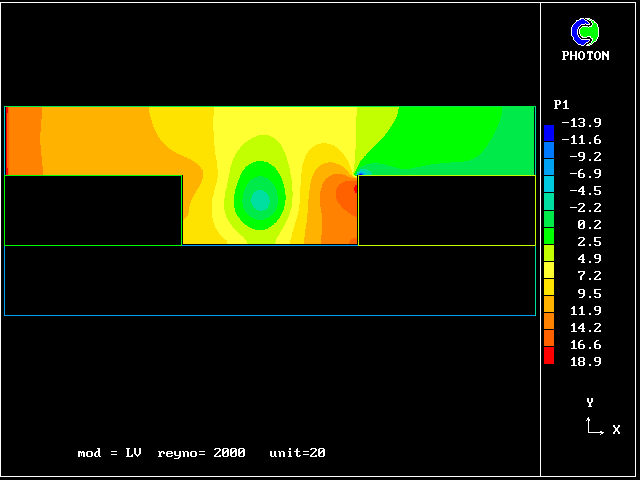
Task: Click the PHOTON text under the logo
Action: (x=585, y=56)
